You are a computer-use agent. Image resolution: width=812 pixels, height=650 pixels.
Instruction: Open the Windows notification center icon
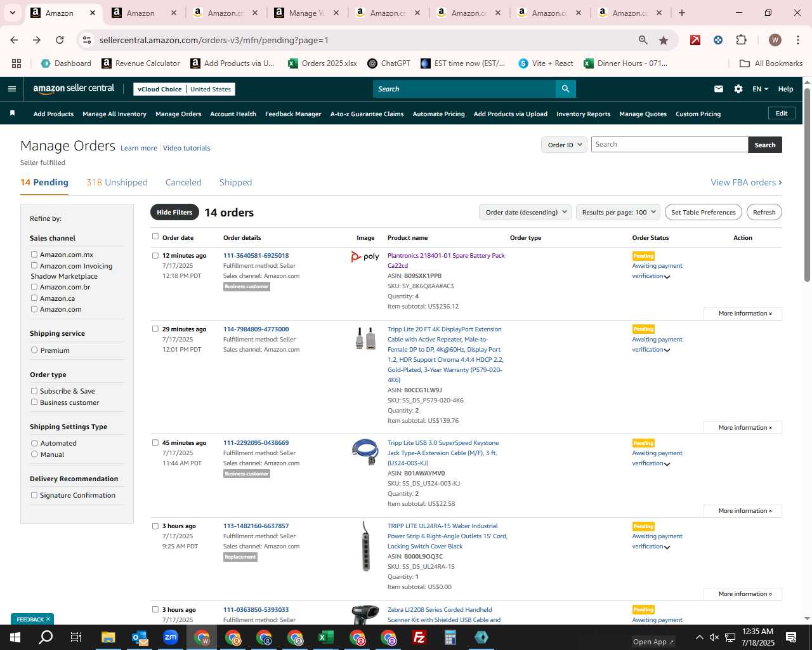tap(791, 637)
